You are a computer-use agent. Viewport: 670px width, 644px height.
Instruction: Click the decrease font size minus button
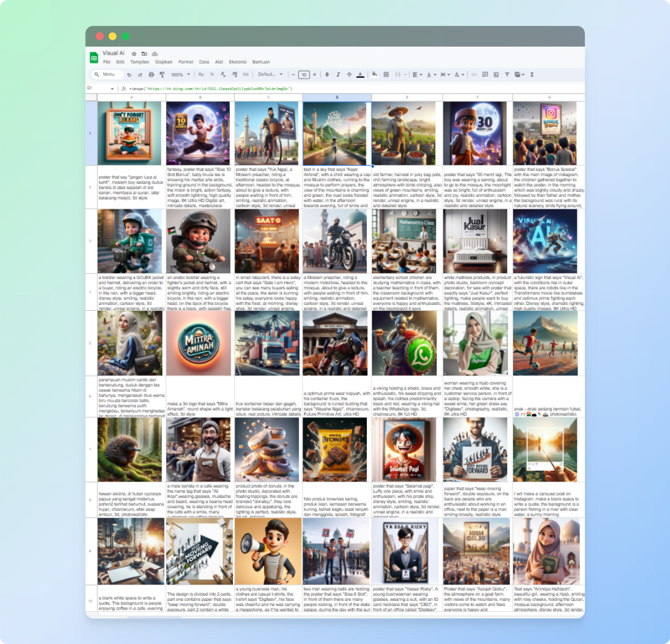click(293, 74)
